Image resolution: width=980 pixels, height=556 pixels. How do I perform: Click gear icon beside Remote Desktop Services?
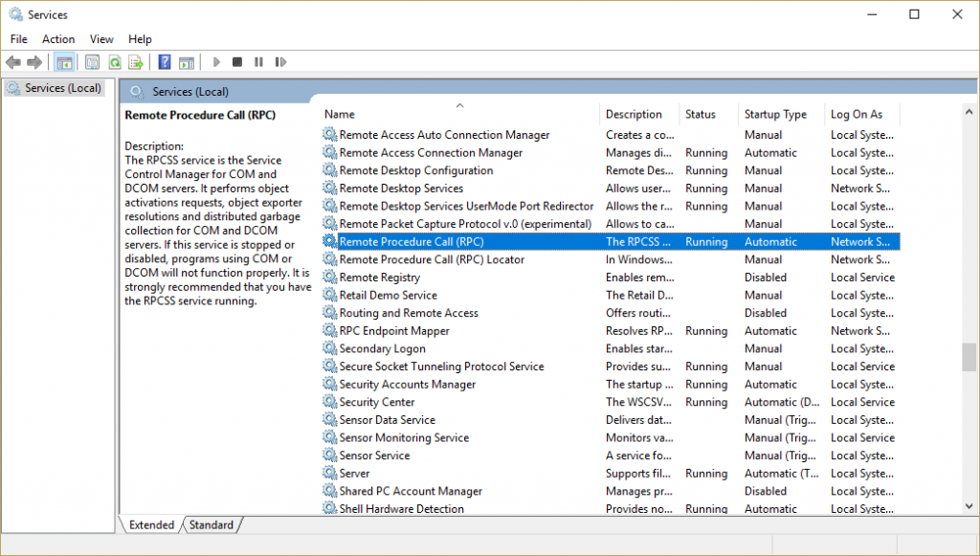(329, 188)
